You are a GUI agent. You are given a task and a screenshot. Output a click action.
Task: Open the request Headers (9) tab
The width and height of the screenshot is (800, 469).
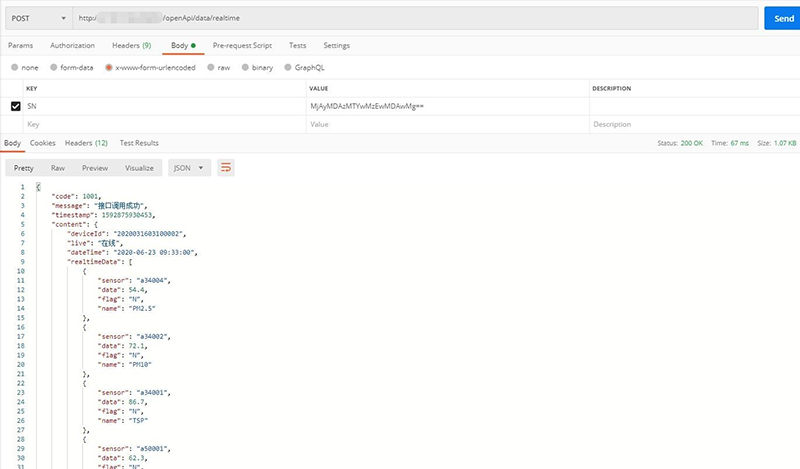click(131, 45)
